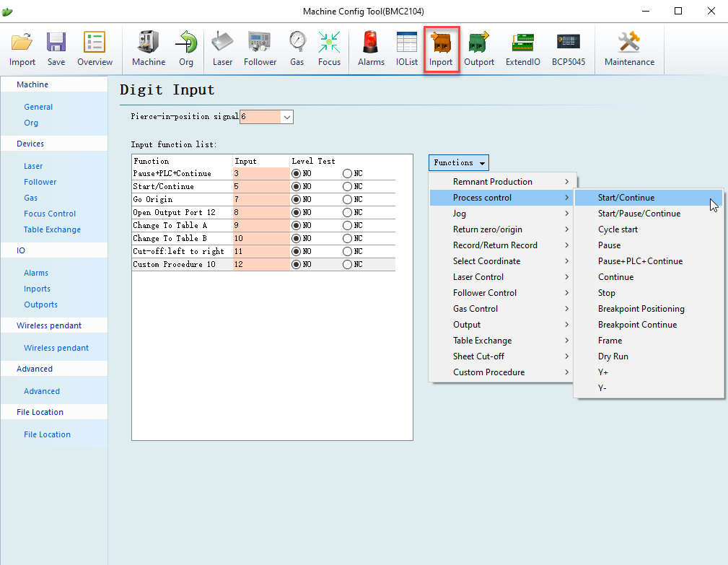Viewport: 728px width, 565px height.
Task: Click the Input cell for Custom Procedure 10
Action: (x=261, y=265)
